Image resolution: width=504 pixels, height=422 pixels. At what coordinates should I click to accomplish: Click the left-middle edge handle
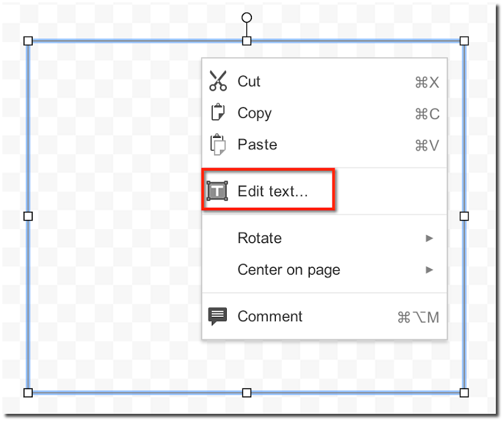coord(28,216)
